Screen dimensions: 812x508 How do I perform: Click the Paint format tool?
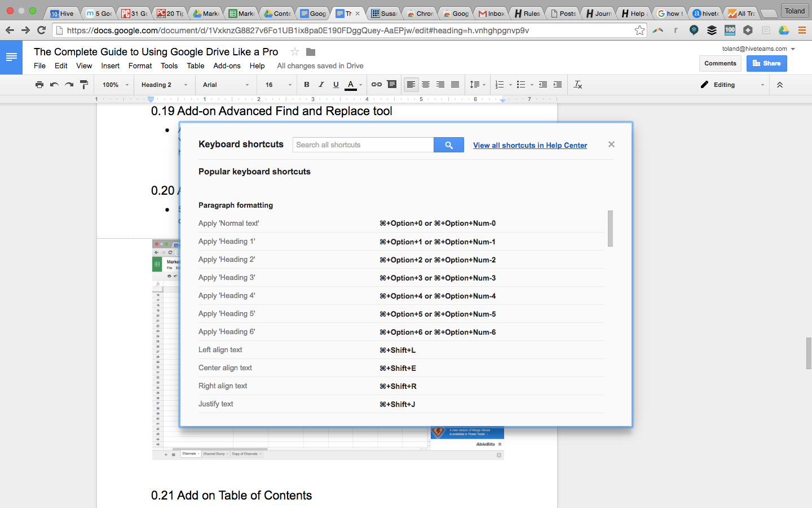pos(84,85)
